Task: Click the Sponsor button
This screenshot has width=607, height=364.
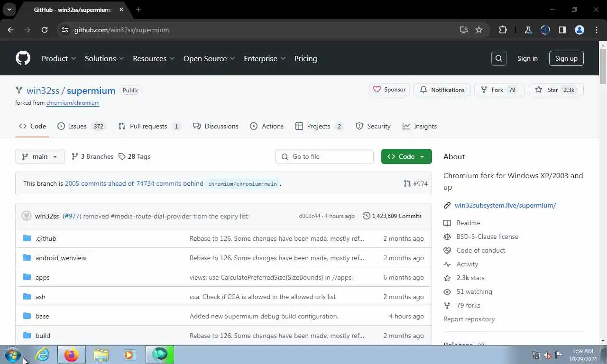Action: [x=389, y=90]
